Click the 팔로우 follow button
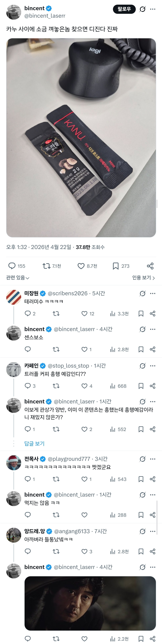The height and width of the screenshot is (644, 162). coord(124,9)
